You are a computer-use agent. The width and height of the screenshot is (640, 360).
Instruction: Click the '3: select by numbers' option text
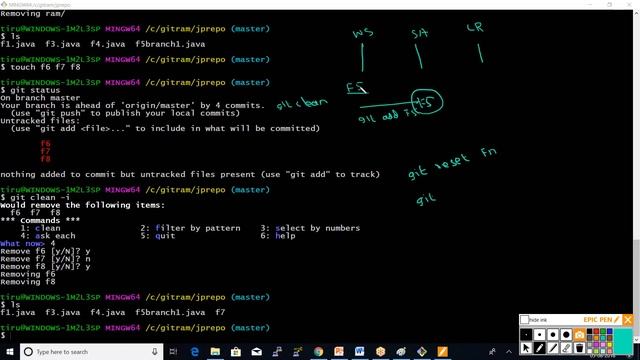pyautogui.click(x=310, y=228)
